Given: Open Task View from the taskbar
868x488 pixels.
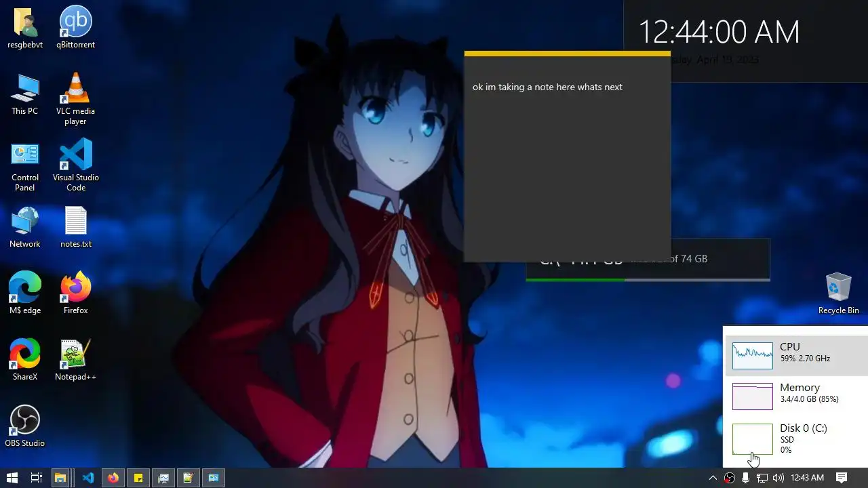Looking at the screenshot, I should (37, 478).
